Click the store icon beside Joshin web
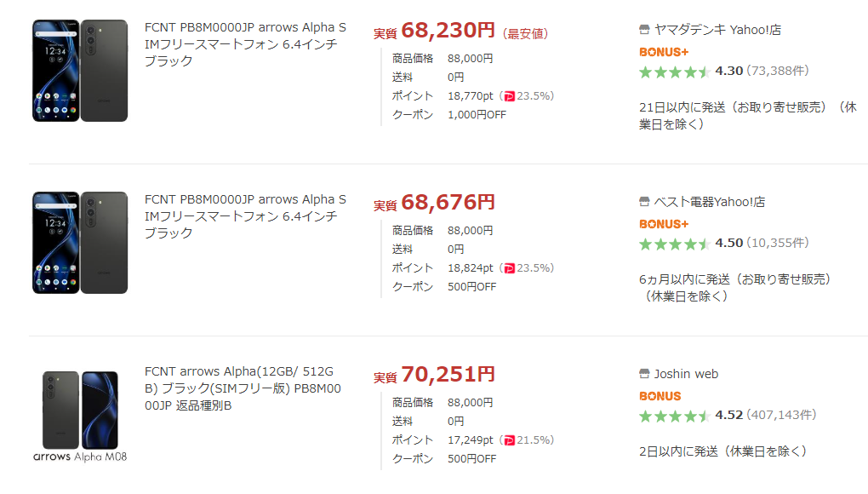This screenshot has height=494, width=868. (644, 374)
